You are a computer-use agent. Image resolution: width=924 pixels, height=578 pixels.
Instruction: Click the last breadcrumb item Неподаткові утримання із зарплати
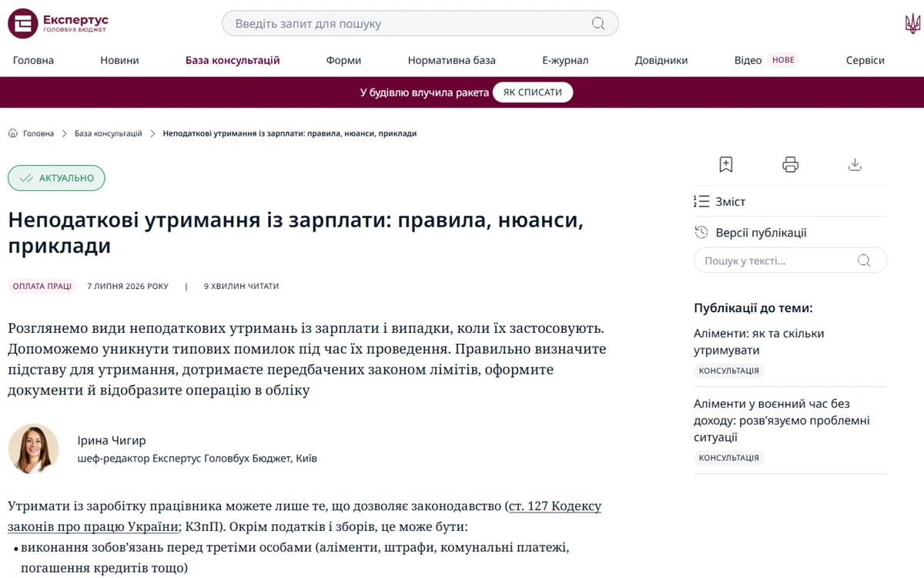pyautogui.click(x=290, y=133)
